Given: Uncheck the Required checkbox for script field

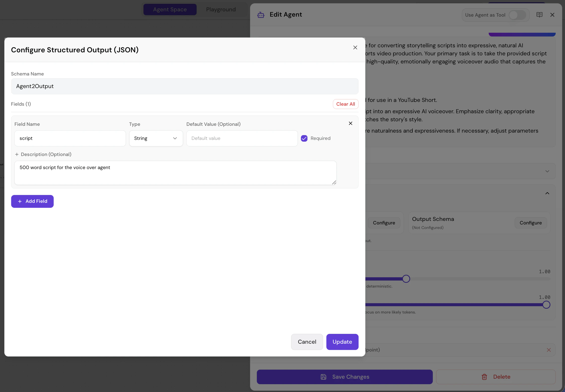Looking at the screenshot, I should coord(304,138).
